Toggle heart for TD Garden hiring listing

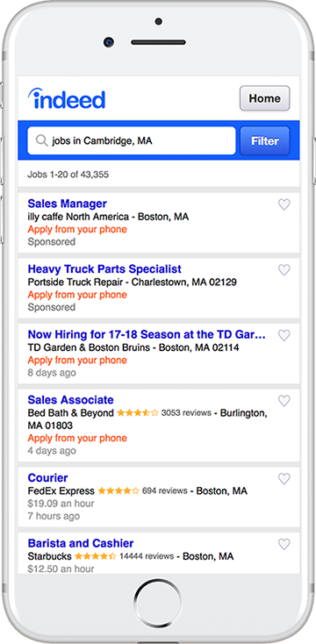(284, 335)
